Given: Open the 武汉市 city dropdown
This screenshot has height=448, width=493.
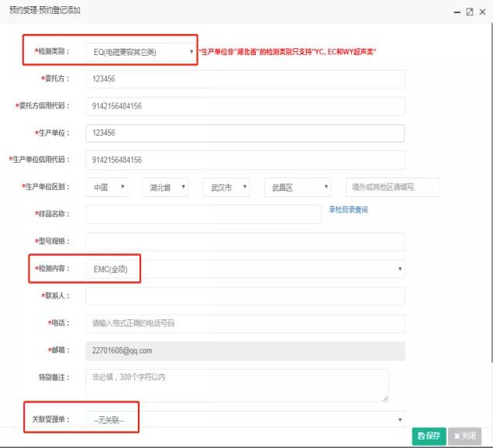Looking at the screenshot, I should [226, 188].
